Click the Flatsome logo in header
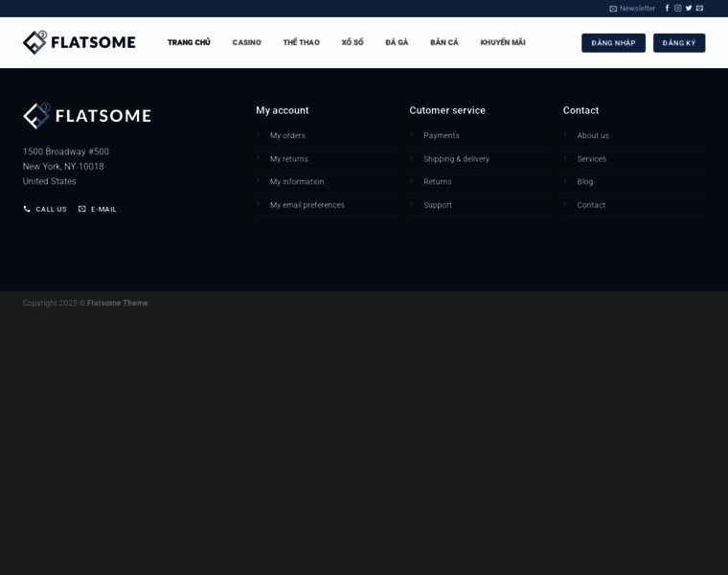The height and width of the screenshot is (575, 728). [80, 42]
